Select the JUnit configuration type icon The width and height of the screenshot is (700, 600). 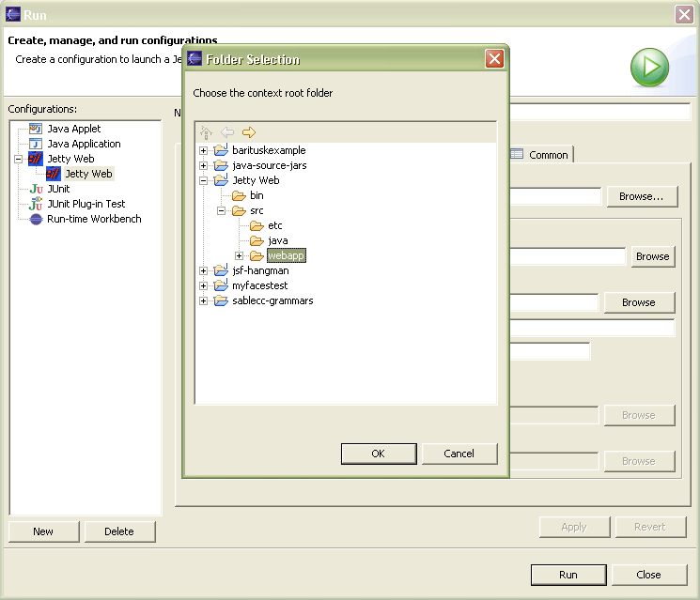(36, 189)
